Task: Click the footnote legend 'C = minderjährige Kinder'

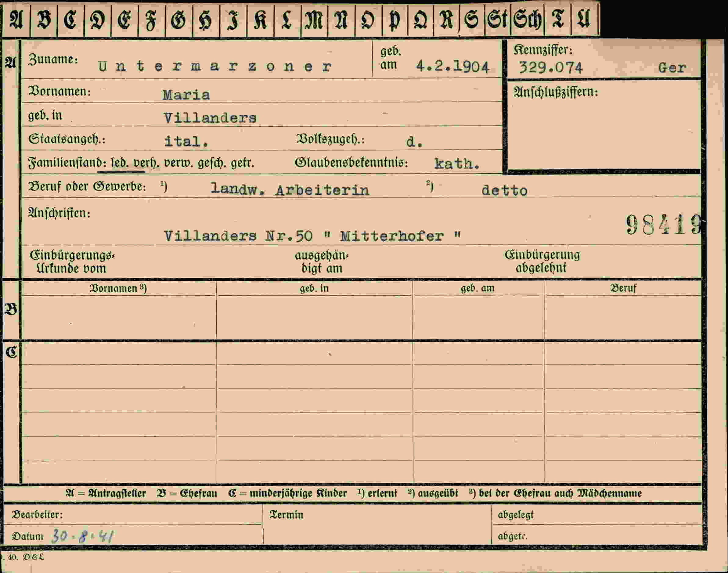Action: pyautogui.click(x=287, y=493)
